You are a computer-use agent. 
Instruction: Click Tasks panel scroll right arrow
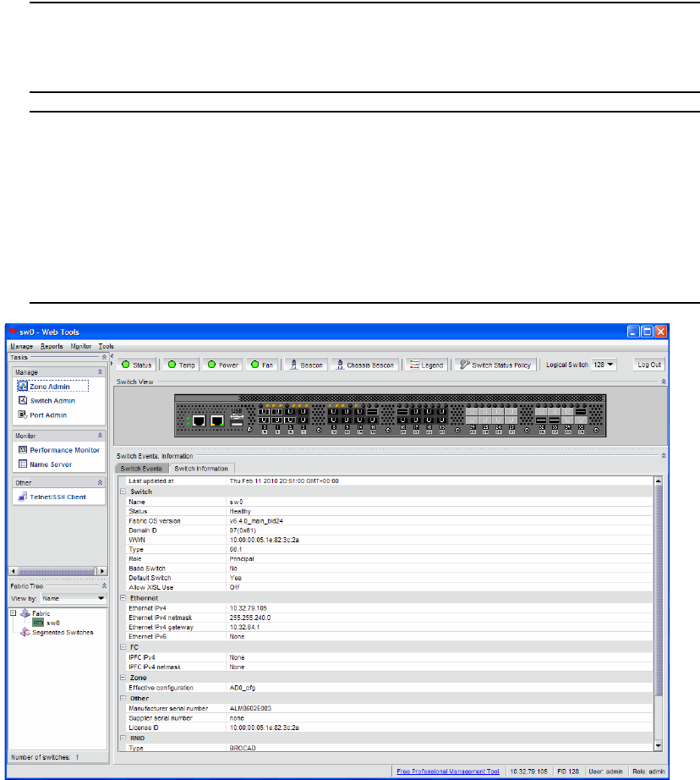pyautogui.click(x=102, y=571)
